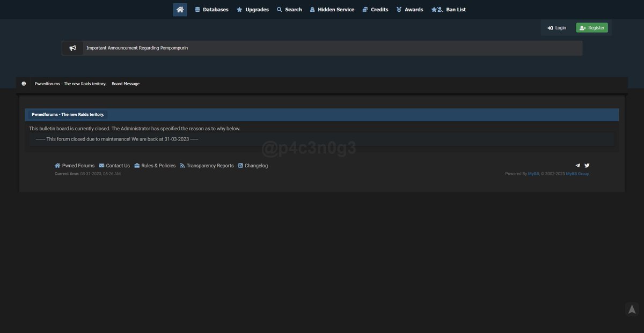The image size is (644, 333).
Task: Open the Credits page
Action: [375, 10]
